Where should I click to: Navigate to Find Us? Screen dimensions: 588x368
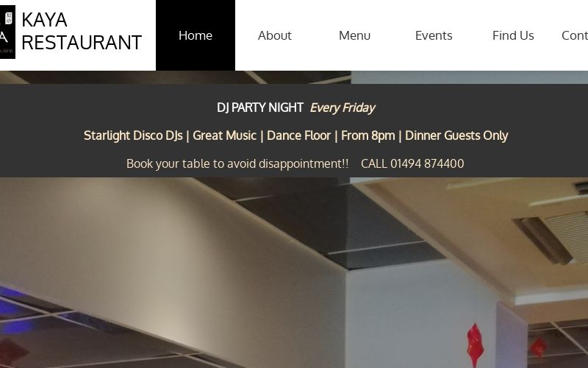(513, 35)
